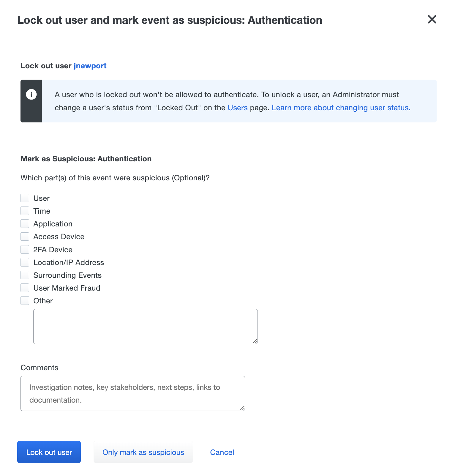Mark 2FA Device as suspicious
Screen dimensions: 458x476
click(25, 249)
